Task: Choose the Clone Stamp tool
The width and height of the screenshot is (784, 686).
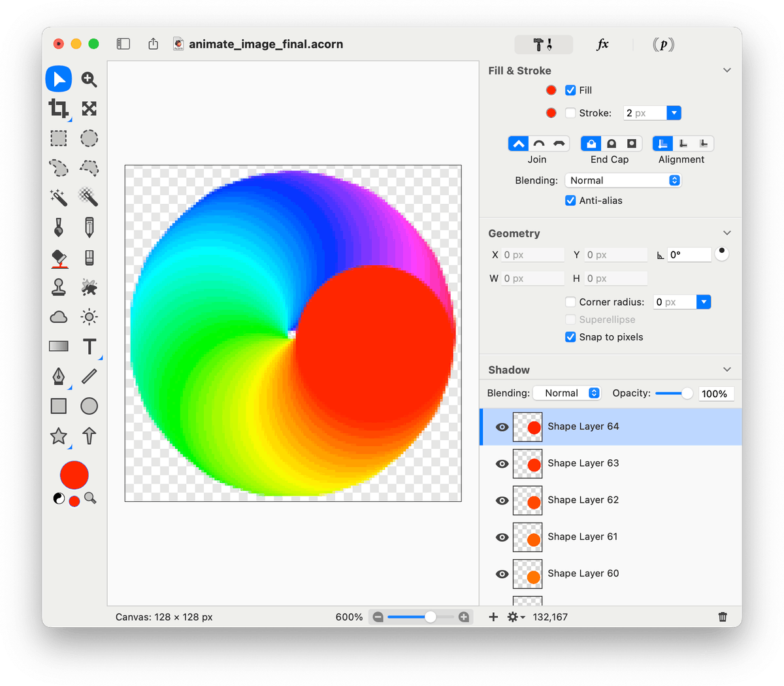Action: coord(59,287)
